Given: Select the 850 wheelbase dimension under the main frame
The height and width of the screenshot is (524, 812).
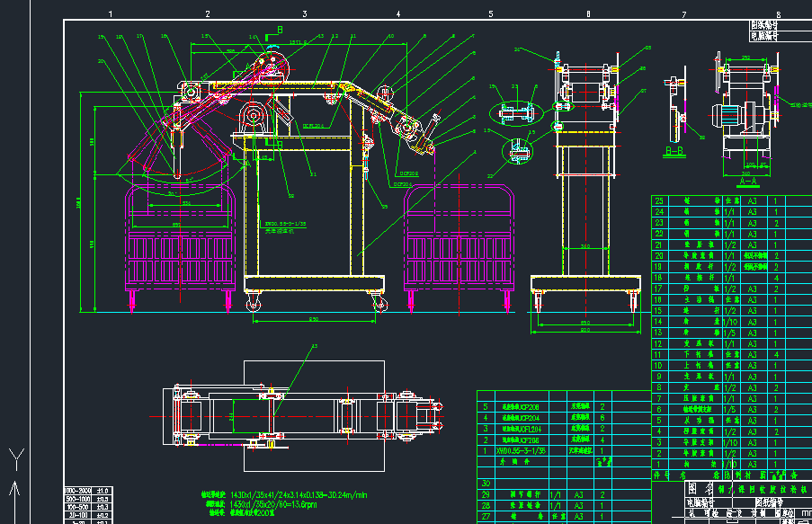Looking at the screenshot, I should tap(314, 319).
